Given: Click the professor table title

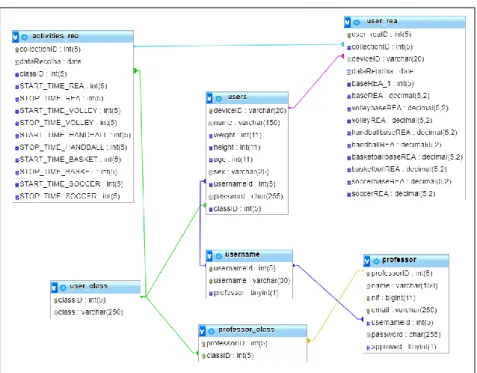Looking at the screenshot, I should coord(399,259).
